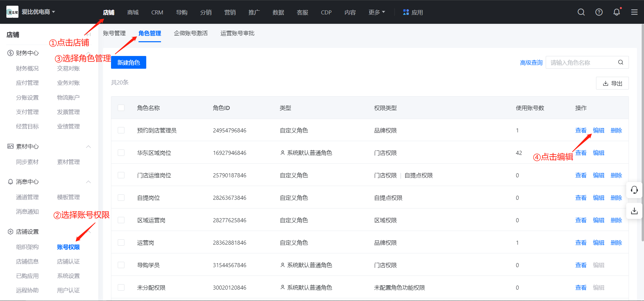Screen dimensions: 644x301
Task: Click the floating download icon
Action: 634,211
